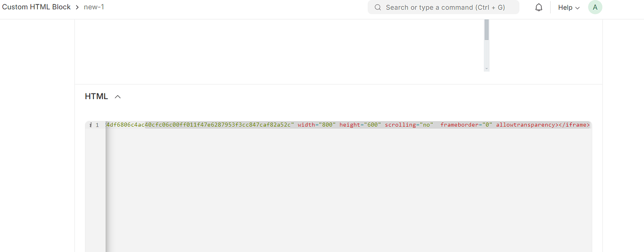
Task: Place cursor in width="800" attribute
Action: 316,125
